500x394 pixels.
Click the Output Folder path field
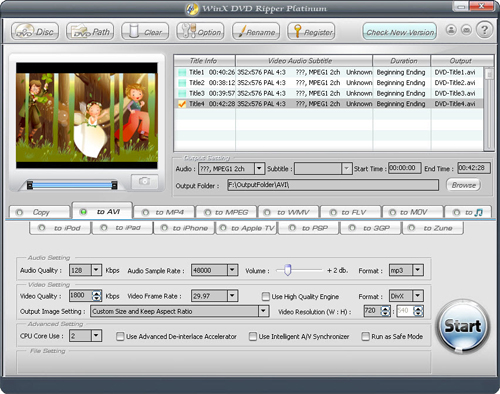click(333, 185)
